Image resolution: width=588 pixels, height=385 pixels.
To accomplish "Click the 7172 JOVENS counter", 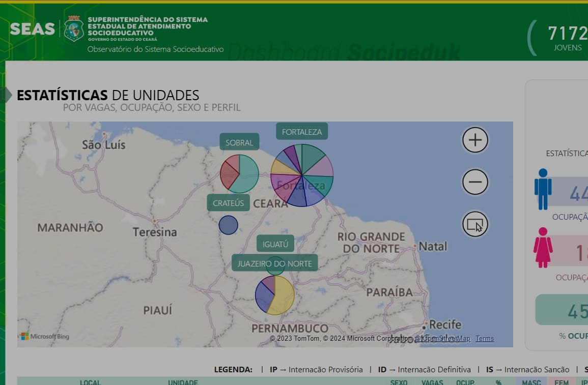I will 568,38.
